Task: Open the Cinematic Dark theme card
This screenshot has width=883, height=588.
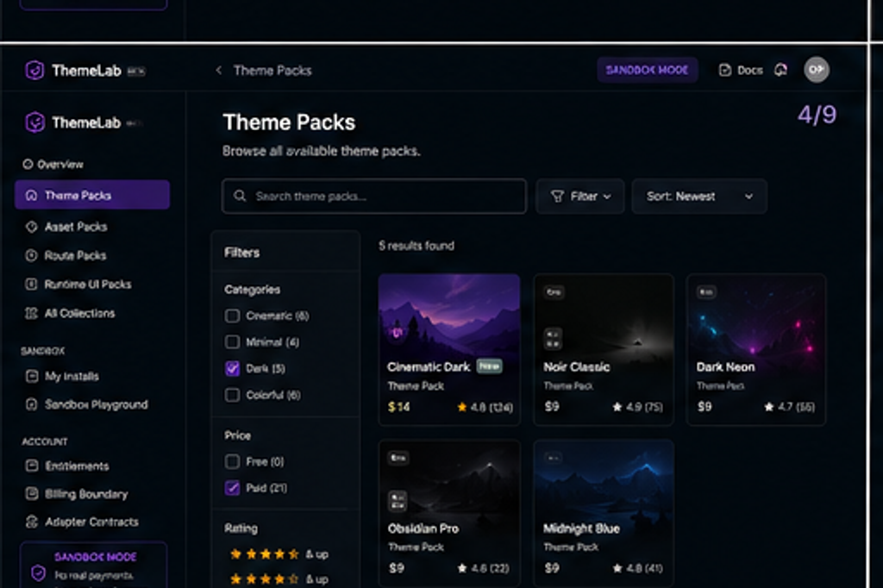Action: pyautogui.click(x=449, y=349)
